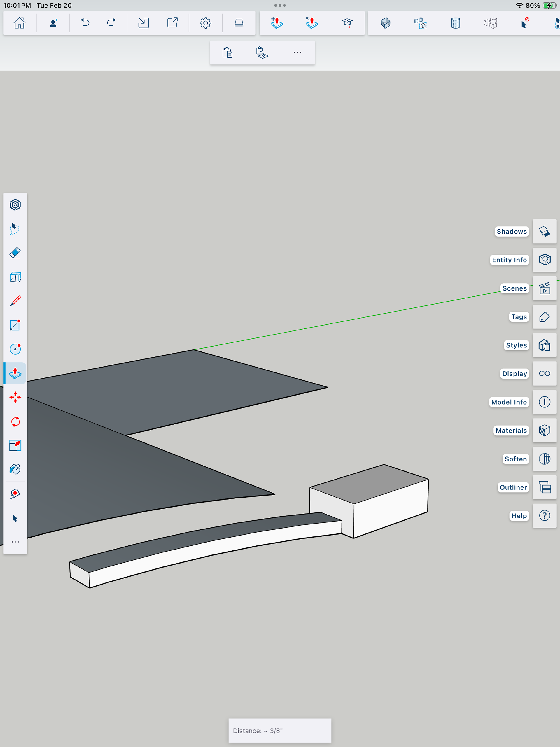
Task: Tap the device storage icon
Action: tap(239, 23)
